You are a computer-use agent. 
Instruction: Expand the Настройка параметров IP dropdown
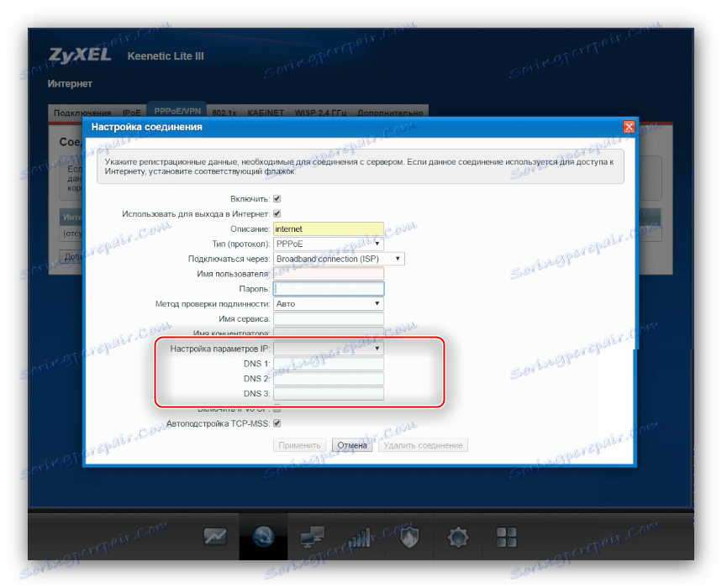(x=329, y=349)
